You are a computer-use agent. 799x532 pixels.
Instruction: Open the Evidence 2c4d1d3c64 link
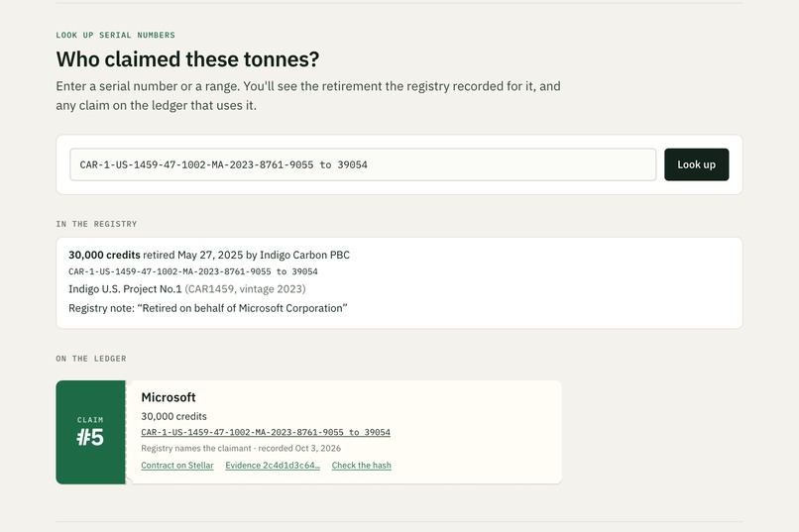[x=273, y=466]
